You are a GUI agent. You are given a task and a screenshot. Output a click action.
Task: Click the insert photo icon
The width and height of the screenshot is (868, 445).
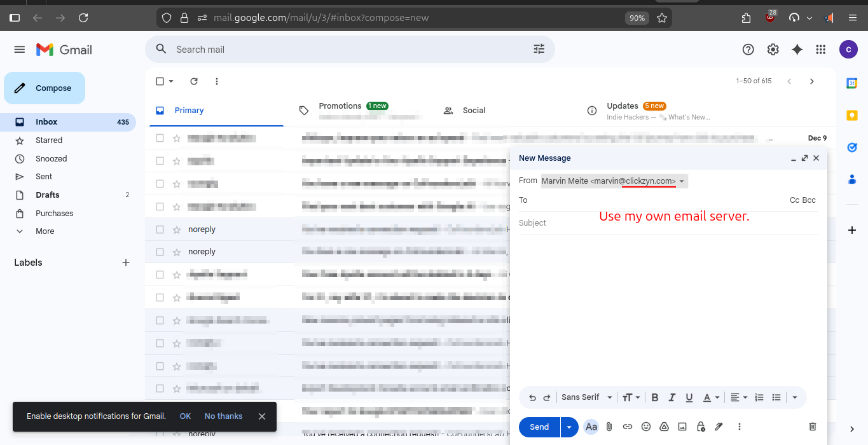(x=682, y=427)
